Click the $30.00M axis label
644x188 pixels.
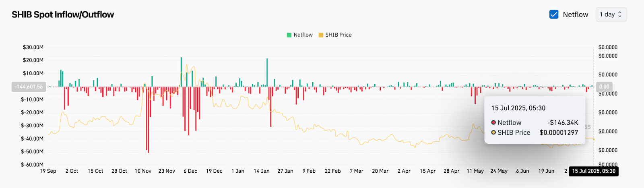(x=33, y=47)
